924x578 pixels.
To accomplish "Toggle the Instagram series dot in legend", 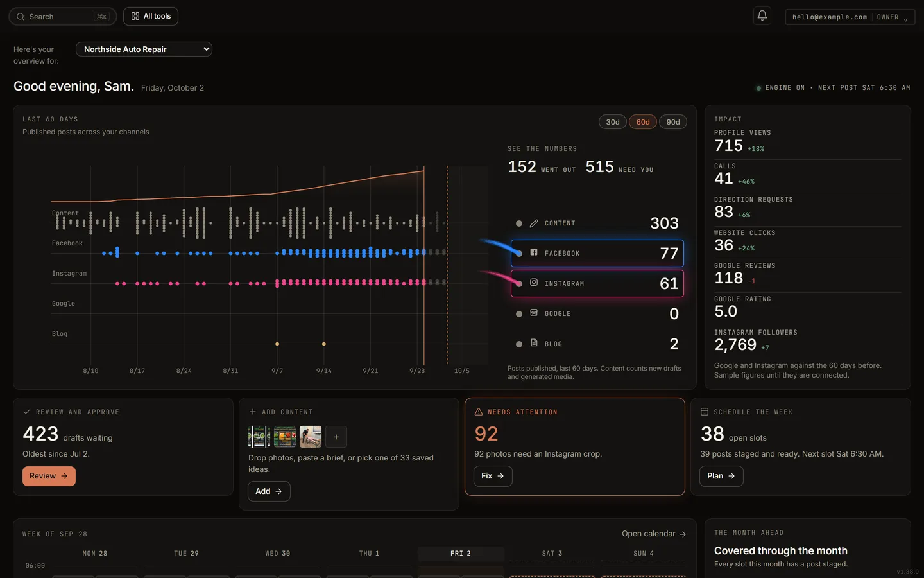I will coord(519,283).
